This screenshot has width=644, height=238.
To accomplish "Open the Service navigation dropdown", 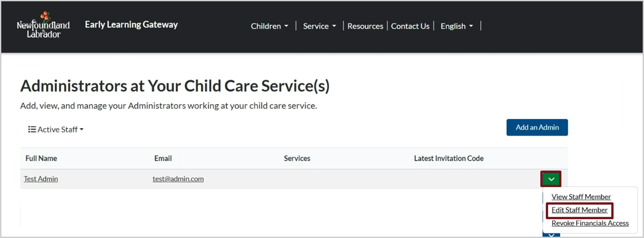I will (319, 26).
